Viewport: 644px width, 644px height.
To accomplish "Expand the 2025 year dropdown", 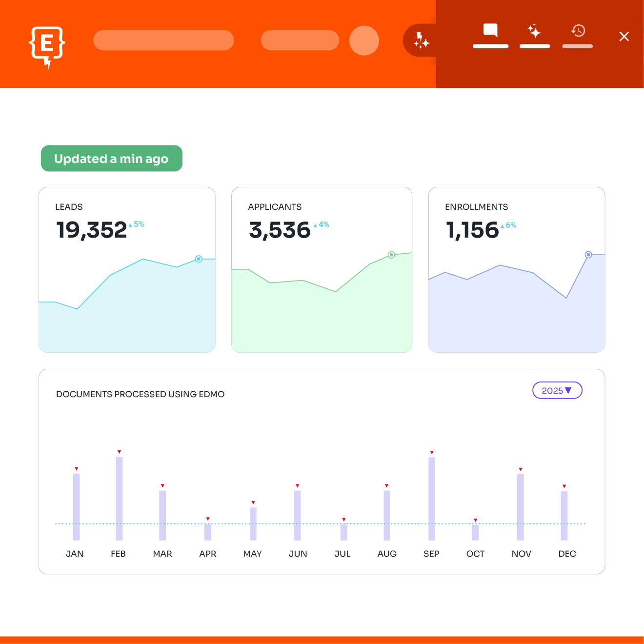I will (557, 390).
